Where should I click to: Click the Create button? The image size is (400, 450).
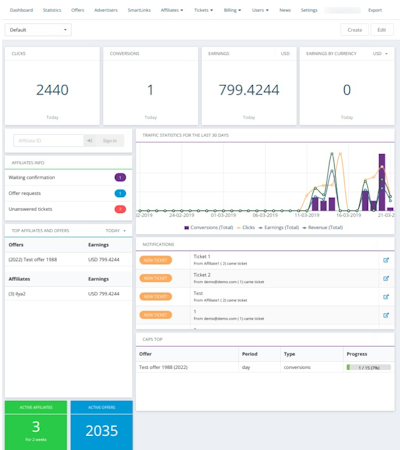355,30
